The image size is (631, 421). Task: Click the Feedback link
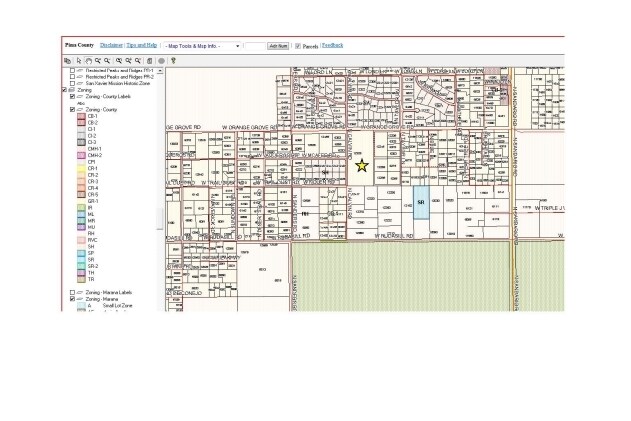pyautogui.click(x=332, y=45)
